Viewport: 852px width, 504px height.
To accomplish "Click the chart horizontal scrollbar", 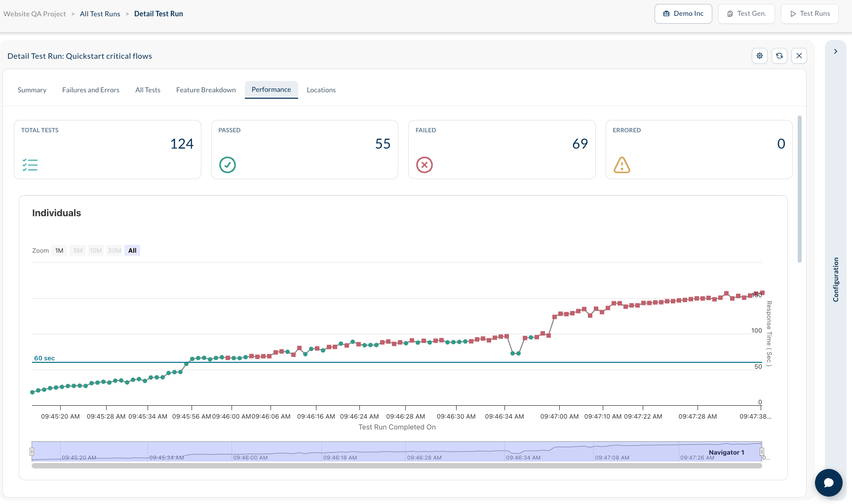I will coord(397,465).
